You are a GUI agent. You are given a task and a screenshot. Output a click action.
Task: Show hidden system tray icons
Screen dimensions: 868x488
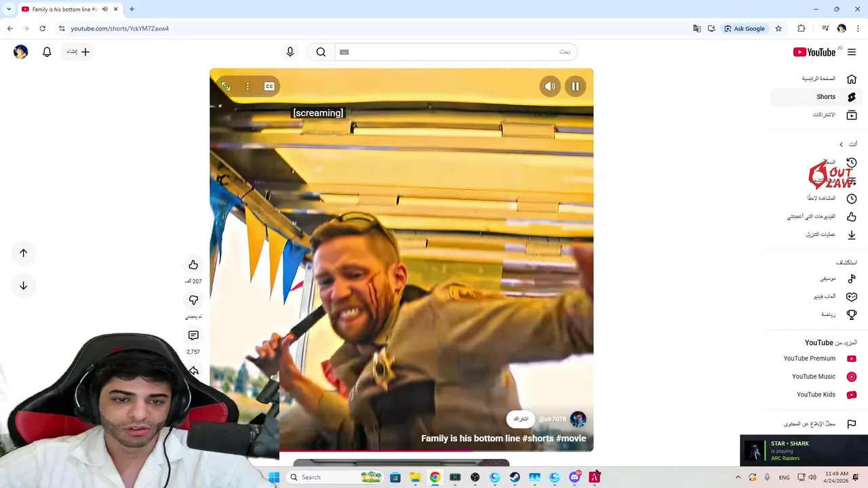point(738,477)
